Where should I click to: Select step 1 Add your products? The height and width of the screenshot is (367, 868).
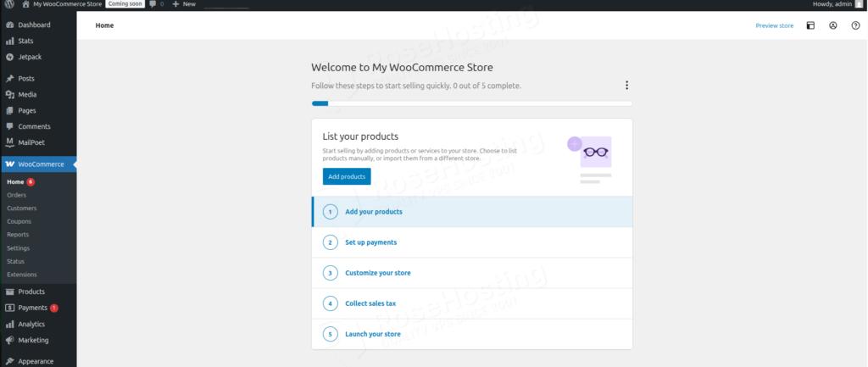point(472,211)
